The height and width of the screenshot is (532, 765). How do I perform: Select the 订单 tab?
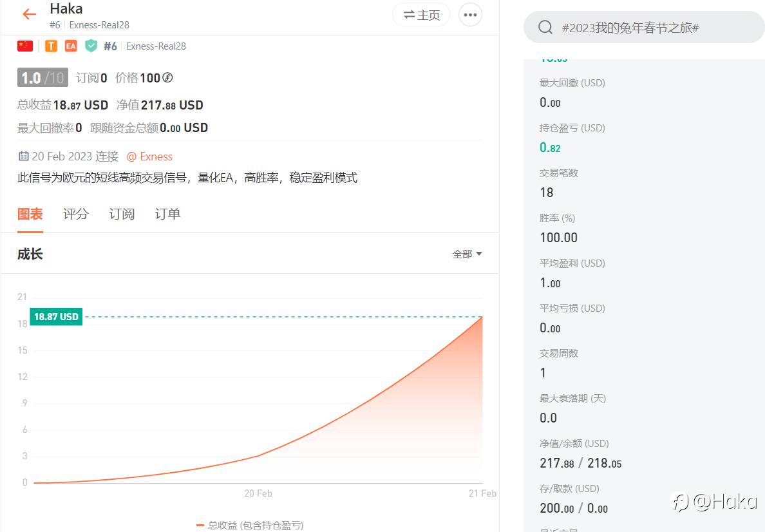167,214
